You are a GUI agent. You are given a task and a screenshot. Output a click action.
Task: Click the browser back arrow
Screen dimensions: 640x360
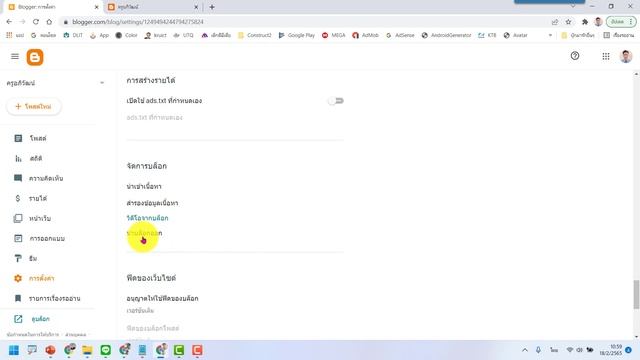(9, 22)
